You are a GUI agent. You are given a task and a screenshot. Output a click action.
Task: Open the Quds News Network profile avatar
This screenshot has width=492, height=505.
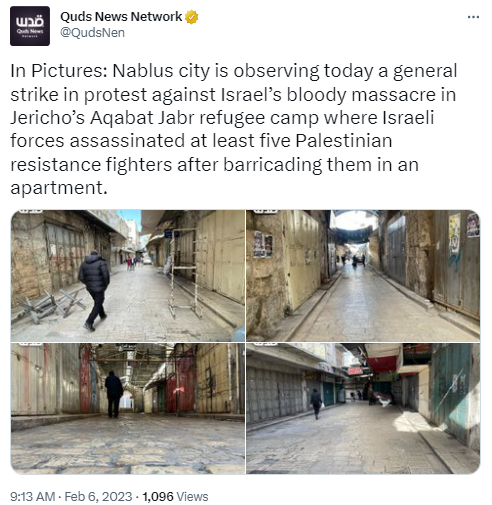point(30,26)
